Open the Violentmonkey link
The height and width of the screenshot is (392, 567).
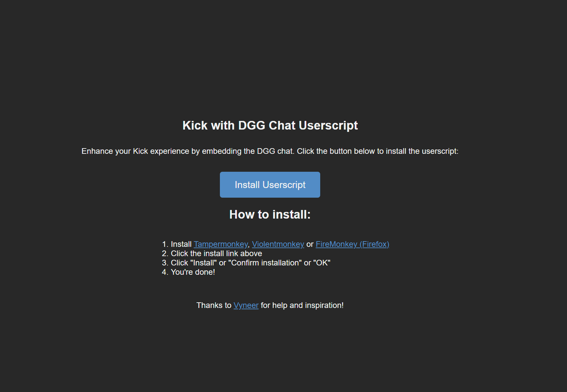[278, 244]
